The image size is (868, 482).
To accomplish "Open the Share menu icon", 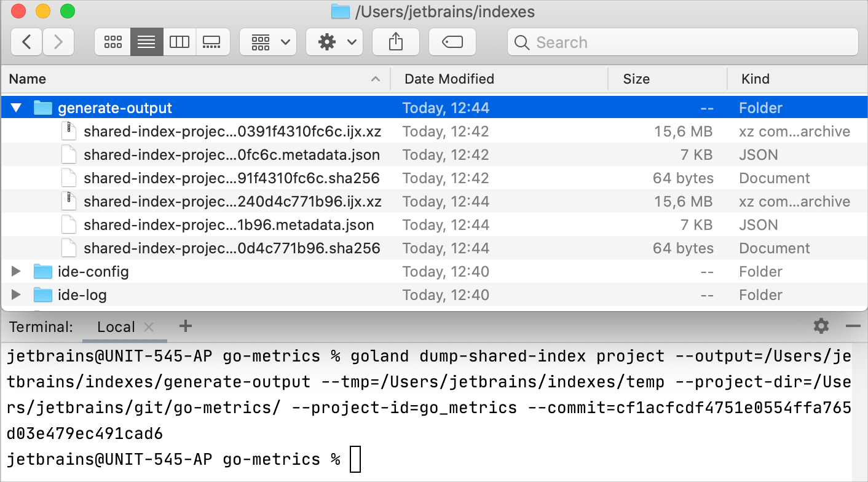I will [395, 41].
